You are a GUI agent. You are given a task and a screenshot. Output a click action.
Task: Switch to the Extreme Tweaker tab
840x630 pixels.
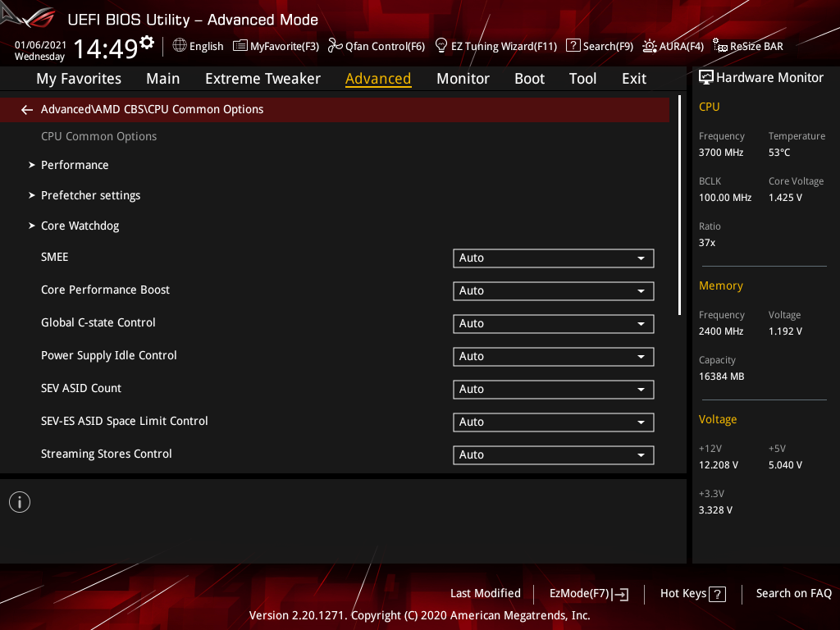[263, 79]
